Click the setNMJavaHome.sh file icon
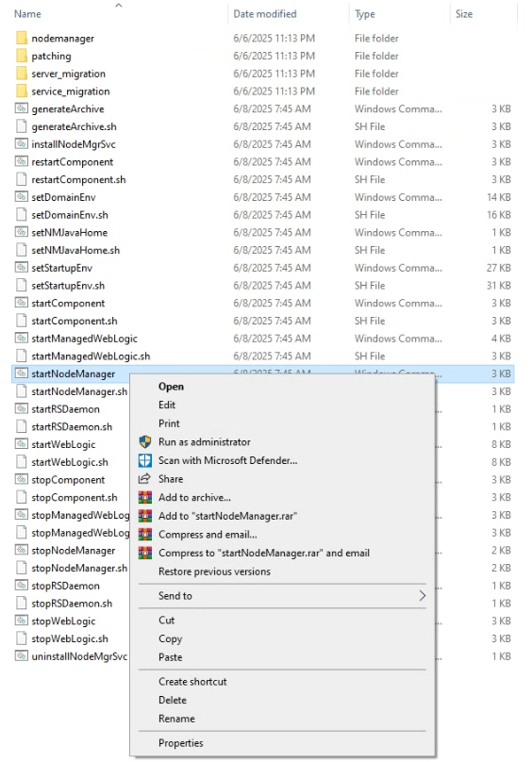This screenshot has height=762, width=532. click(22, 250)
